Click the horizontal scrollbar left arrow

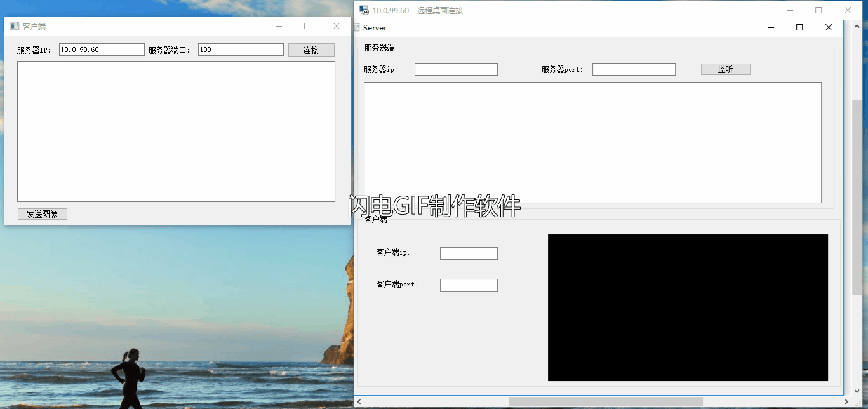[359, 402]
